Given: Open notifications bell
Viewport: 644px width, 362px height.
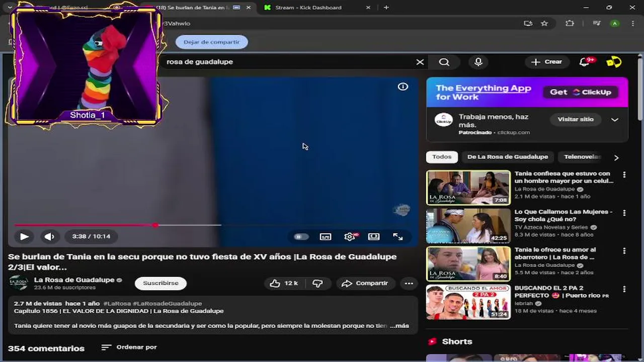Looking at the screenshot, I should coord(585,62).
